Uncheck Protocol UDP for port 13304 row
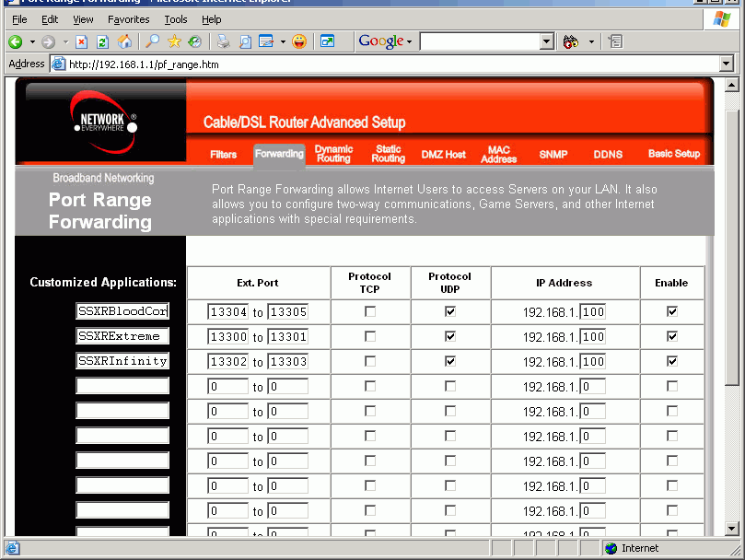745x560 pixels. click(x=450, y=312)
